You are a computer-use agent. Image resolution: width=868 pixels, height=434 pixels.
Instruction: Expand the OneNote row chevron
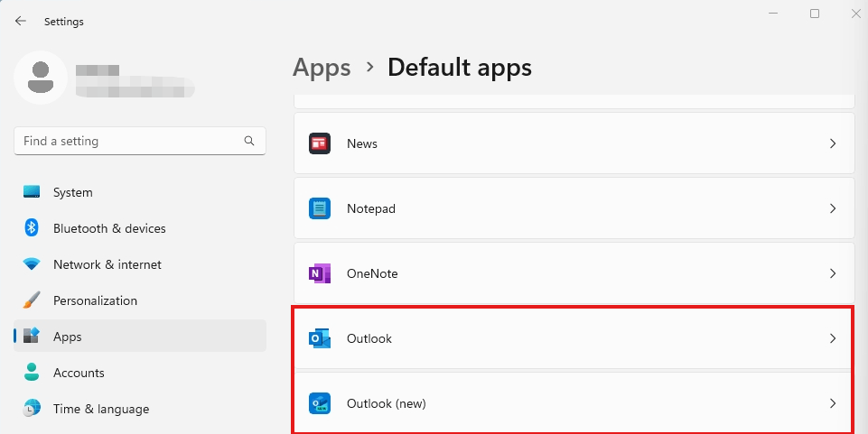click(x=833, y=273)
